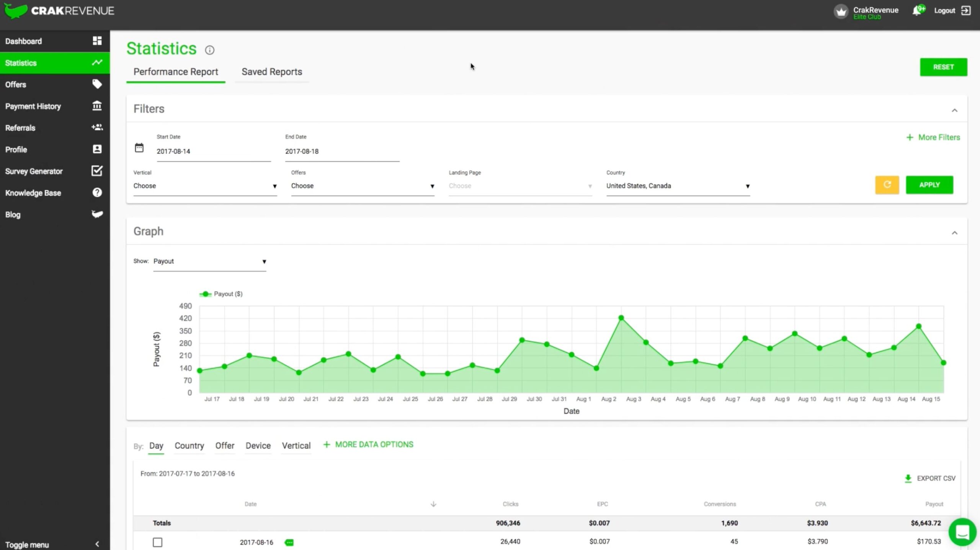The width and height of the screenshot is (980, 550).
Task: Group data by Day
Action: tap(156, 446)
